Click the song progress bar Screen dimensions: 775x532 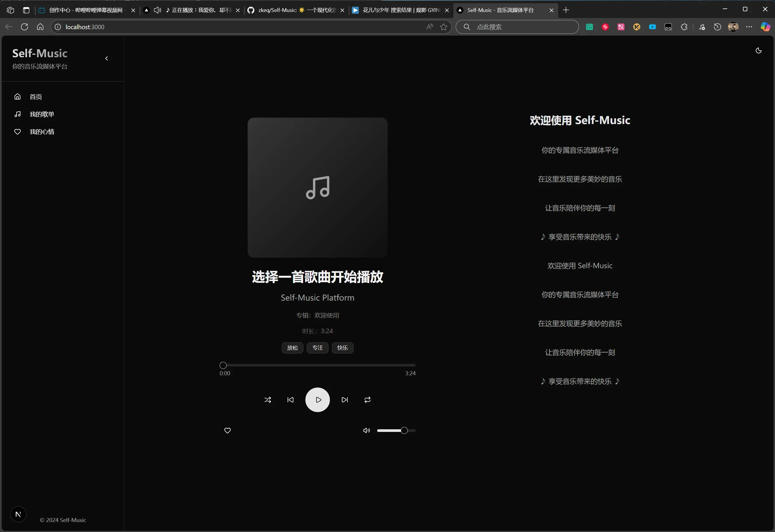(317, 365)
